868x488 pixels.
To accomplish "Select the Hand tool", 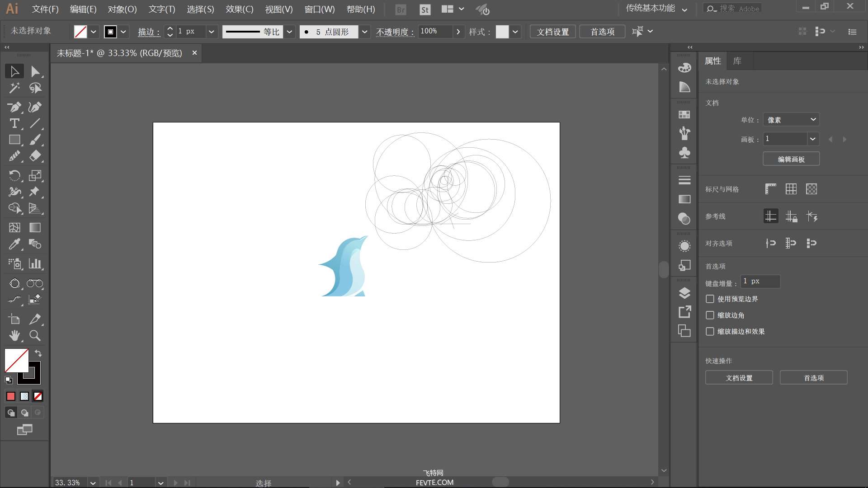I will pyautogui.click(x=14, y=335).
